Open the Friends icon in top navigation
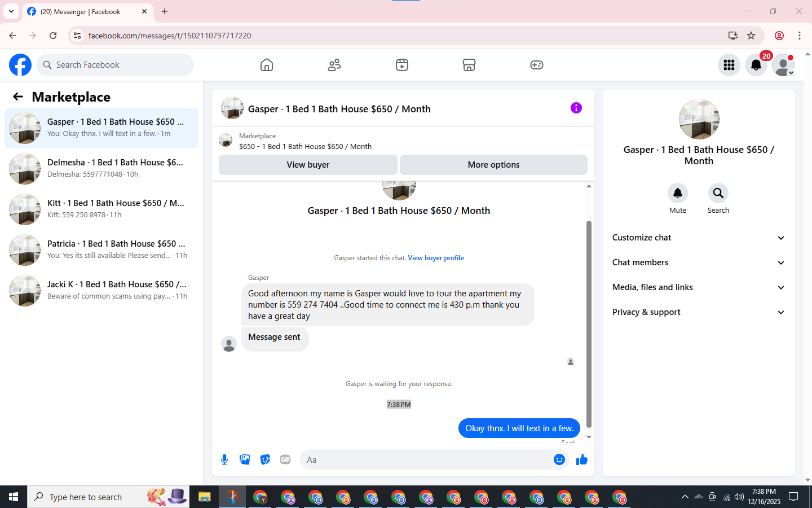 [x=334, y=65]
